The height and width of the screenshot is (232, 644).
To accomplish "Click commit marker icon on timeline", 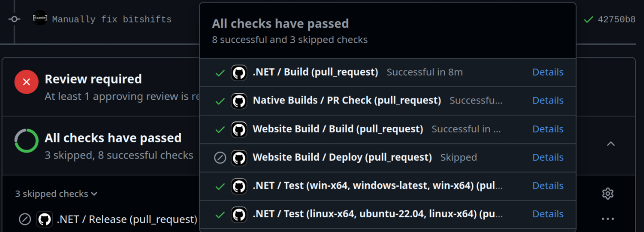I will click(x=14, y=19).
